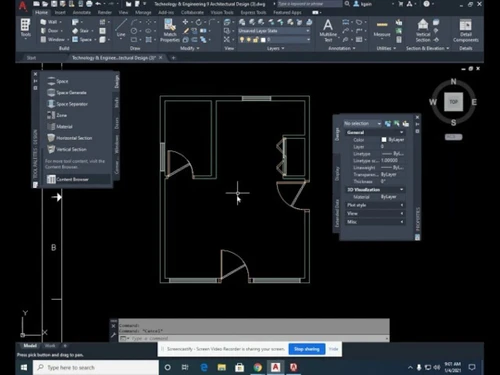Select the Move tool in Modify panel
The height and width of the screenshot is (375, 500).
click(185, 22)
